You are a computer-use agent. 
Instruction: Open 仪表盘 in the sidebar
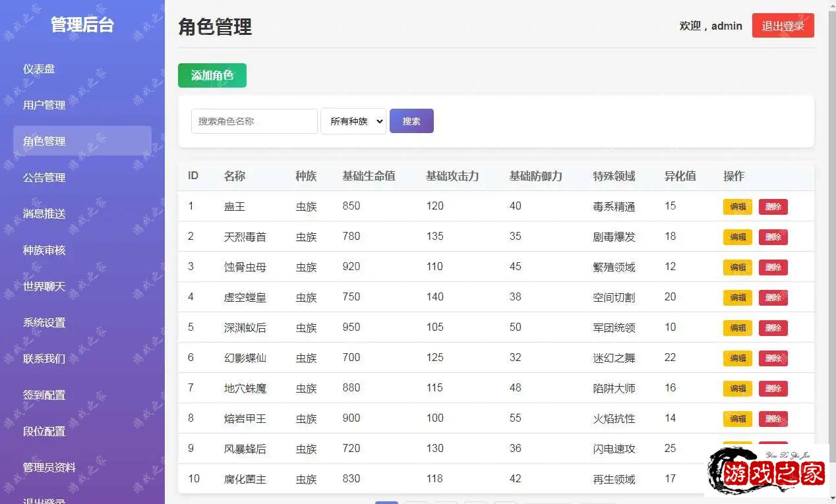point(39,69)
